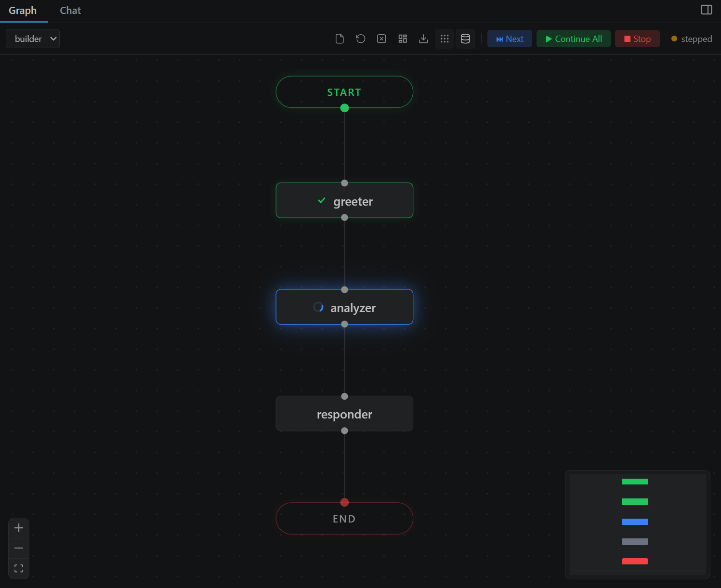Zoom in using the plus control
This screenshot has height=588, width=721.
pyautogui.click(x=19, y=528)
